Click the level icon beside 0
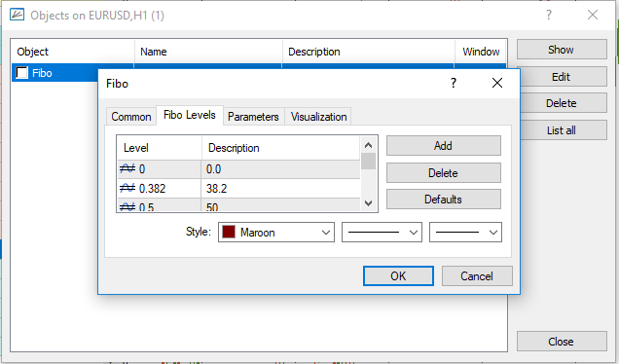Screen dimensions: 619x364 point(127,169)
